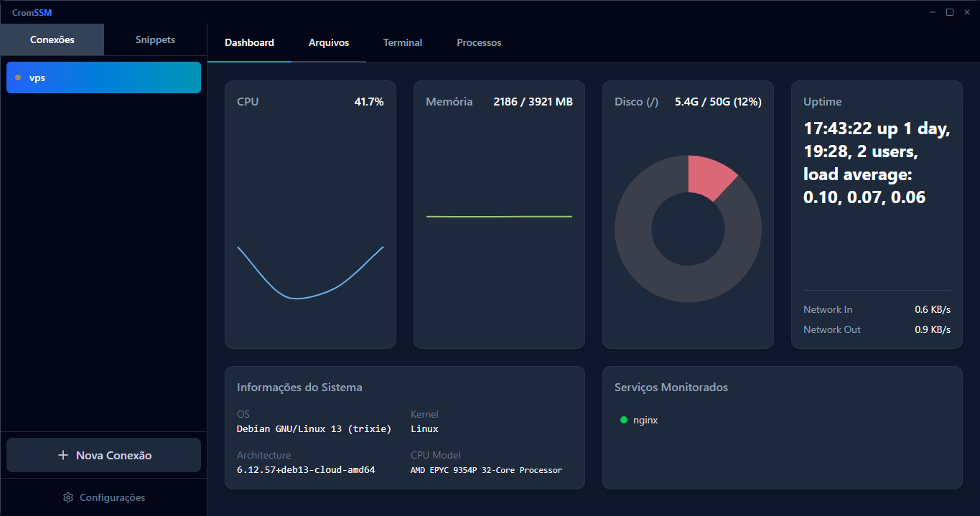This screenshot has width=980, height=516.
Task: Switch to the Arquivos tab
Action: click(x=329, y=42)
